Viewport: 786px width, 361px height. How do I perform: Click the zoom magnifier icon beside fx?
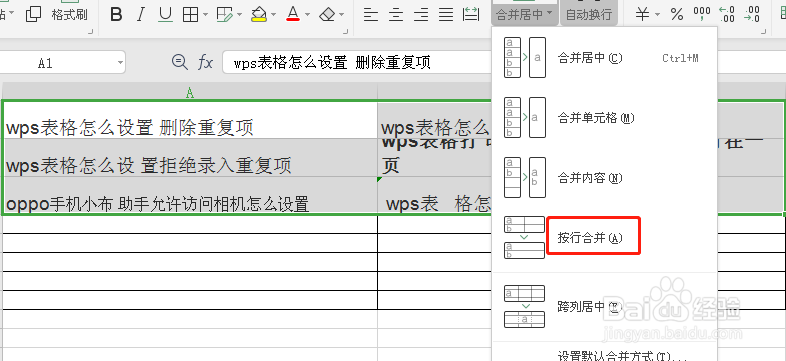[x=179, y=62]
